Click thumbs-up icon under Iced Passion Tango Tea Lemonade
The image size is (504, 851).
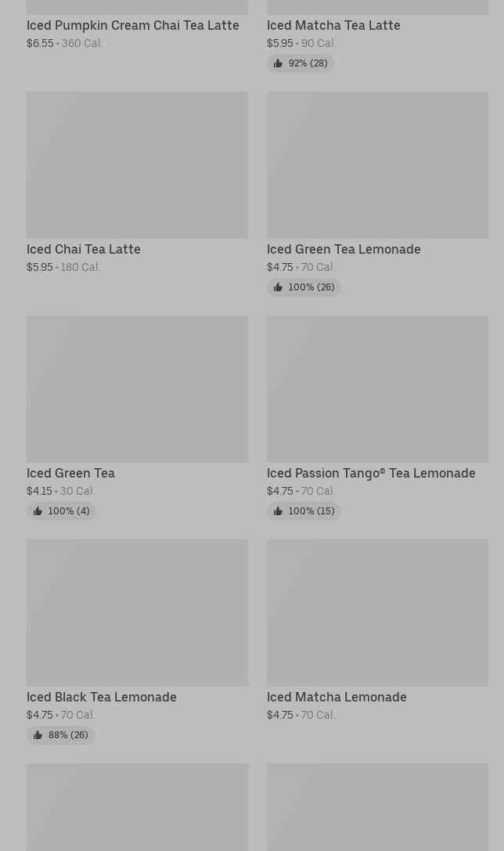pyautogui.click(x=279, y=511)
